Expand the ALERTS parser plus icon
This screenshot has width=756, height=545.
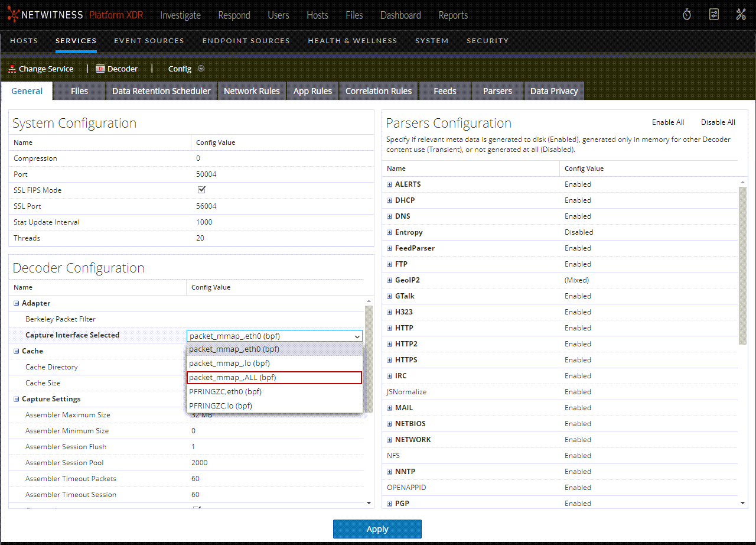click(390, 184)
